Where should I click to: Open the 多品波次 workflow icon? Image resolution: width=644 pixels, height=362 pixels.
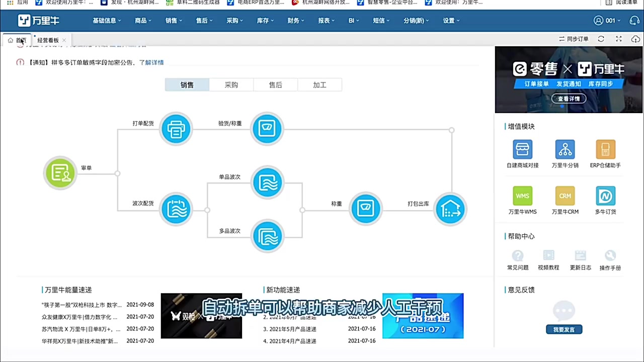click(x=268, y=236)
